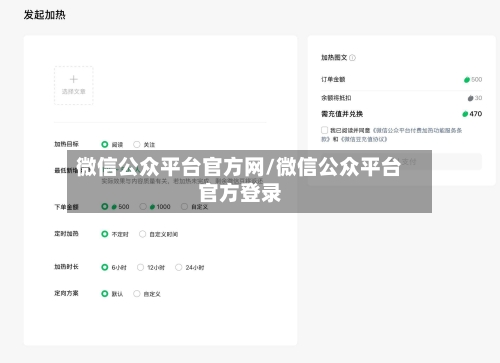Click the 定向方案 label

[x=66, y=293]
